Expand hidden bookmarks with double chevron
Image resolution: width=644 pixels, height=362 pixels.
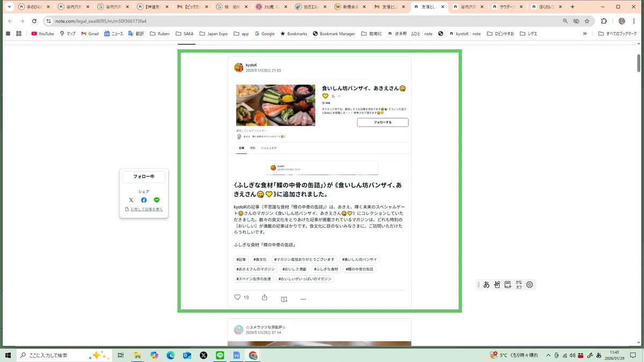point(585,33)
